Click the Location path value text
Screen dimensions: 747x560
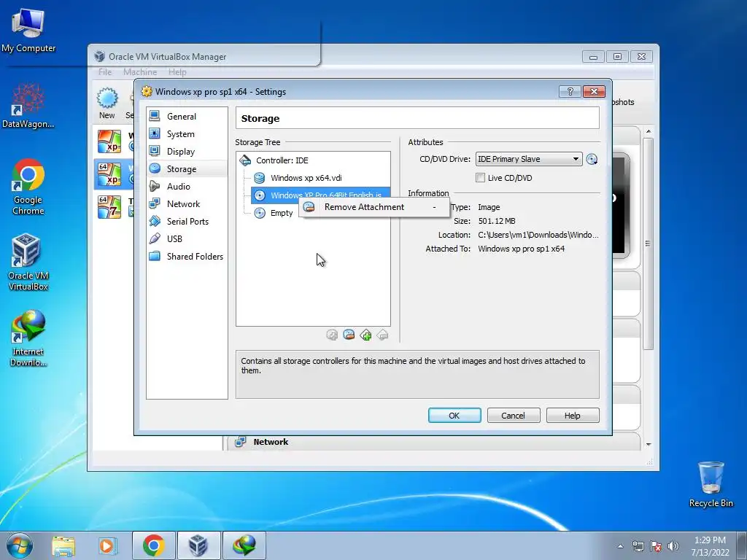(538, 235)
